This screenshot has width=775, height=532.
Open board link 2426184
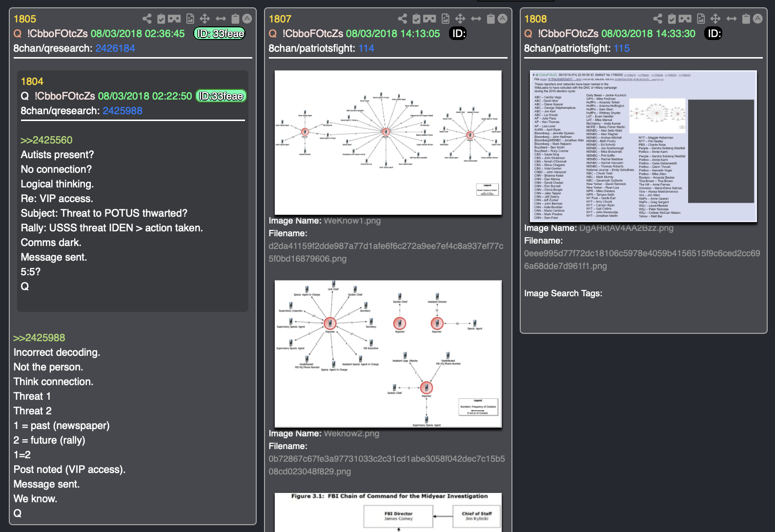pos(115,48)
